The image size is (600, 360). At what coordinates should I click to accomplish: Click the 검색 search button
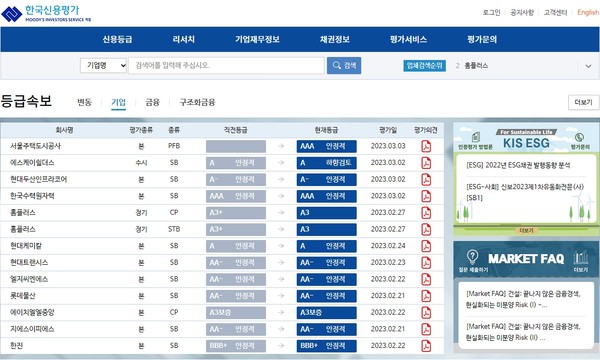pyautogui.click(x=344, y=65)
